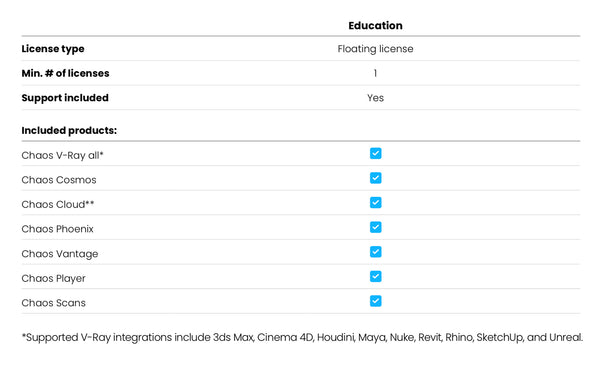Select the License type row label

coord(53,49)
